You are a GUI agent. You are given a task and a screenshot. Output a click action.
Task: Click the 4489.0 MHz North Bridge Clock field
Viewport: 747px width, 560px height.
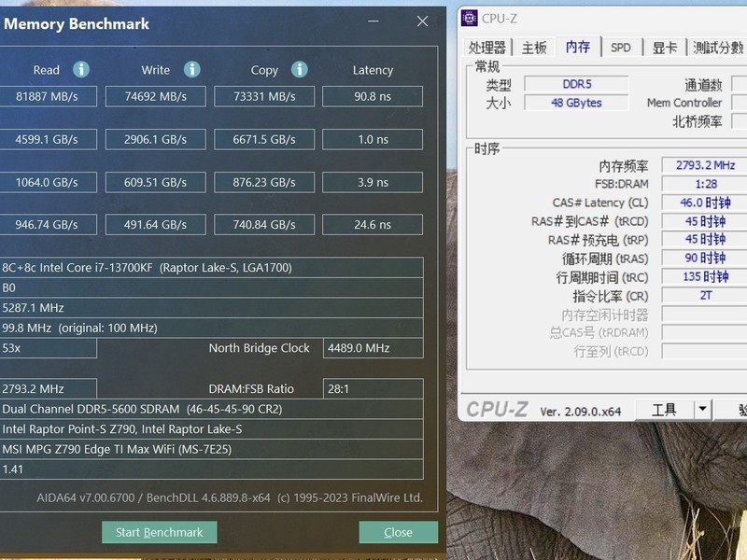373,348
